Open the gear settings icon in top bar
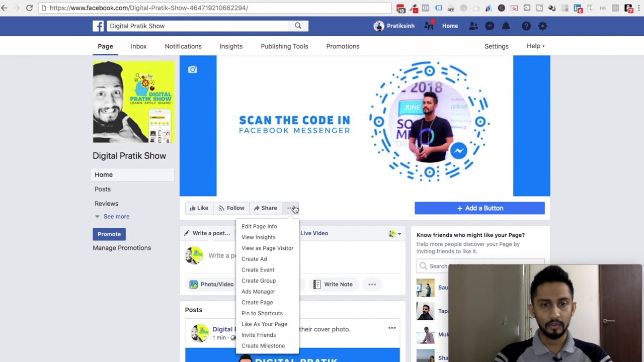 pos(542,26)
